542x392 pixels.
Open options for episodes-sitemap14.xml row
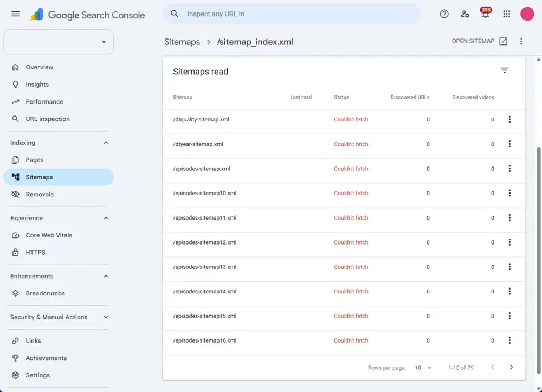[x=509, y=291]
